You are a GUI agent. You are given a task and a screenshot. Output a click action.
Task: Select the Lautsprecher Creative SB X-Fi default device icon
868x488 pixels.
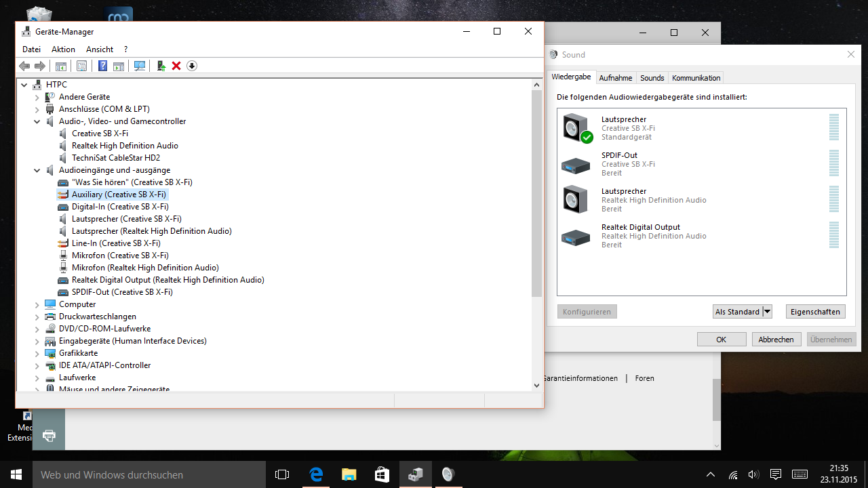click(x=578, y=128)
